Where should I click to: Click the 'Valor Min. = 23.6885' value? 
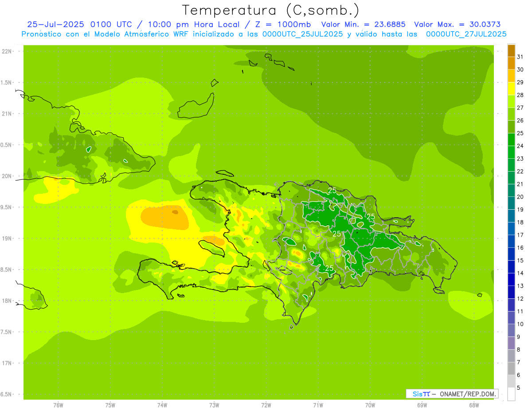[363, 24]
